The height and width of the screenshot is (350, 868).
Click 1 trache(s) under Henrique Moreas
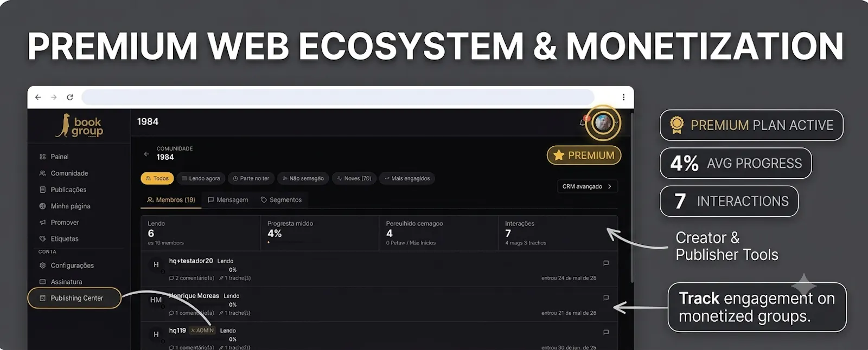click(x=235, y=313)
